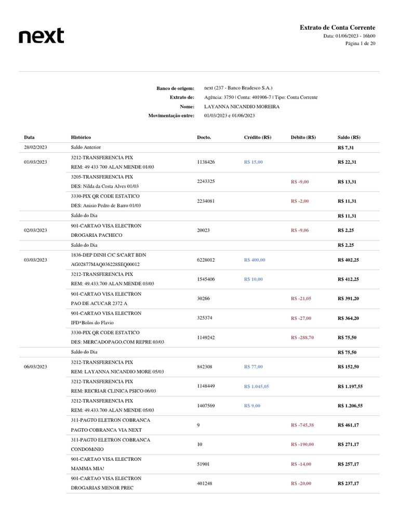Select the DROGARIA PACHECO transaction entry
The height and width of the screenshot is (532, 399).
pyautogui.click(x=97, y=235)
